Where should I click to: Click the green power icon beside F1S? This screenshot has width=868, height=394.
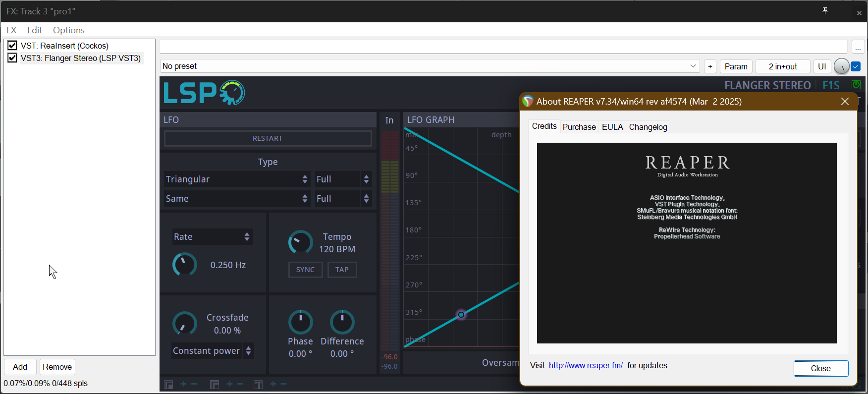pyautogui.click(x=856, y=85)
